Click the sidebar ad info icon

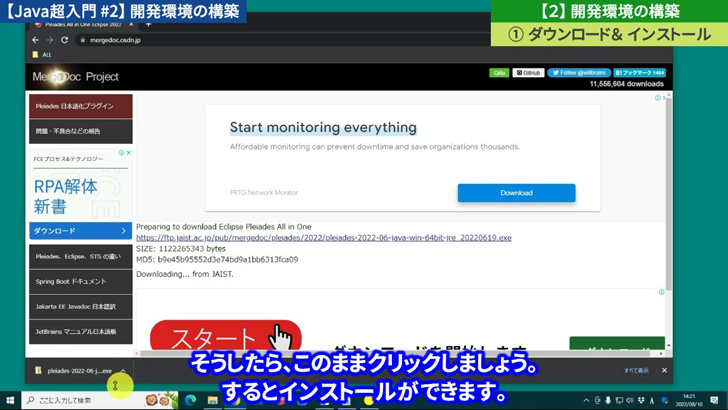coord(121,153)
